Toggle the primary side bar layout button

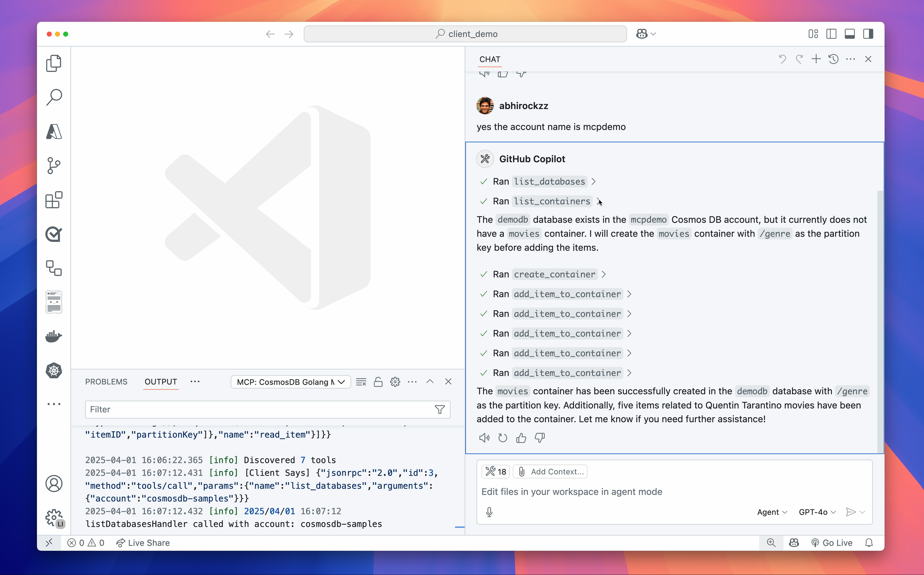(x=831, y=34)
